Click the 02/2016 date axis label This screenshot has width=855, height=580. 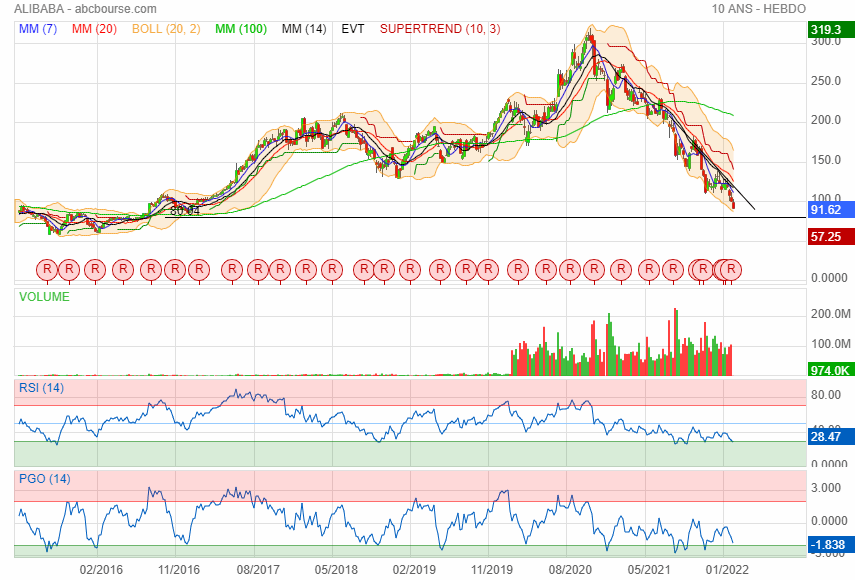(101, 570)
